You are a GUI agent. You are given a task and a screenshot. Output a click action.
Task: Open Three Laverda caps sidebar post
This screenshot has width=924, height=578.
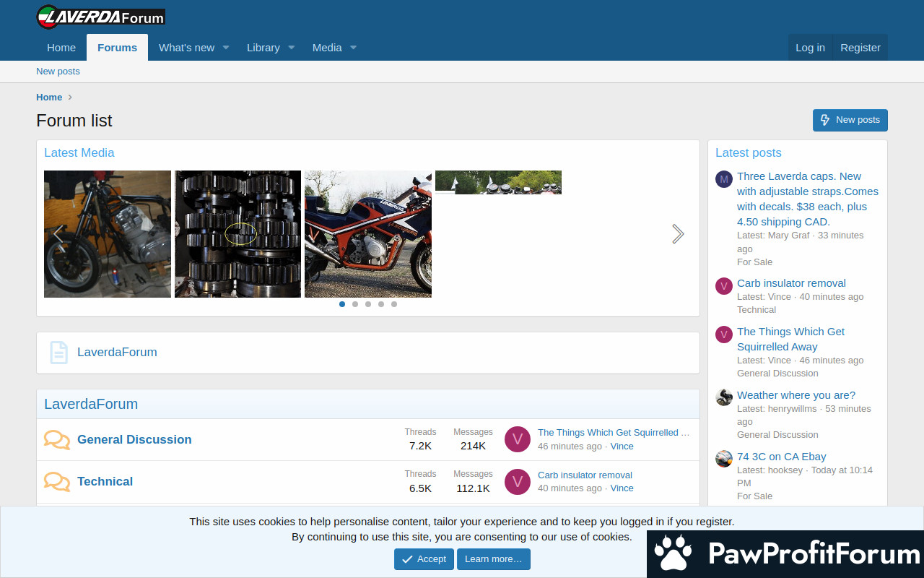point(808,199)
